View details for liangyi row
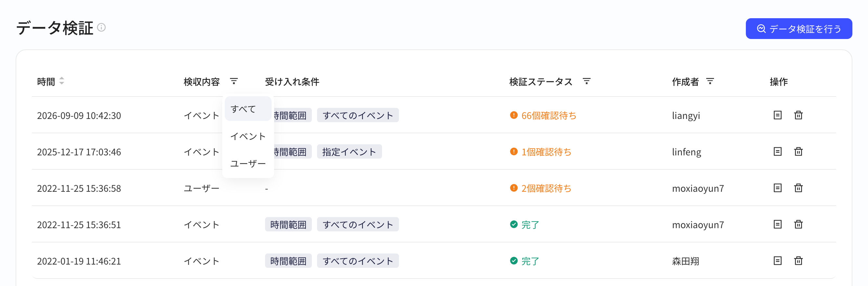 click(777, 115)
